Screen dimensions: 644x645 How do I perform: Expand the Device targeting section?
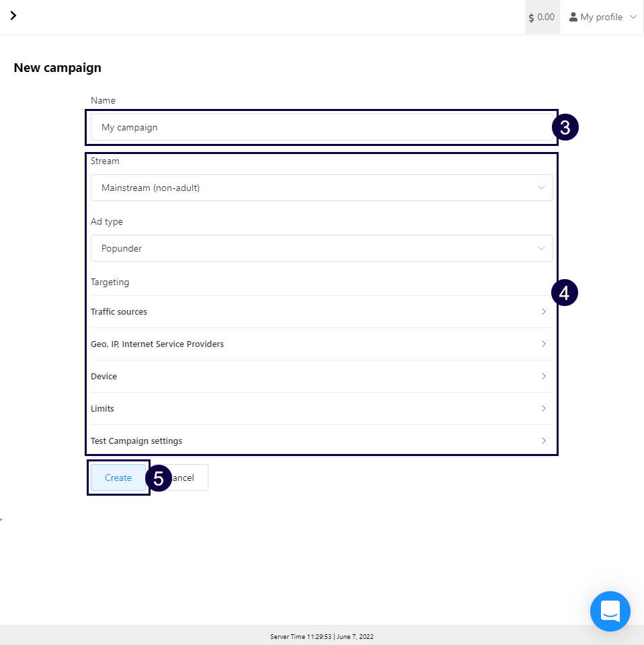click(104, 376)
